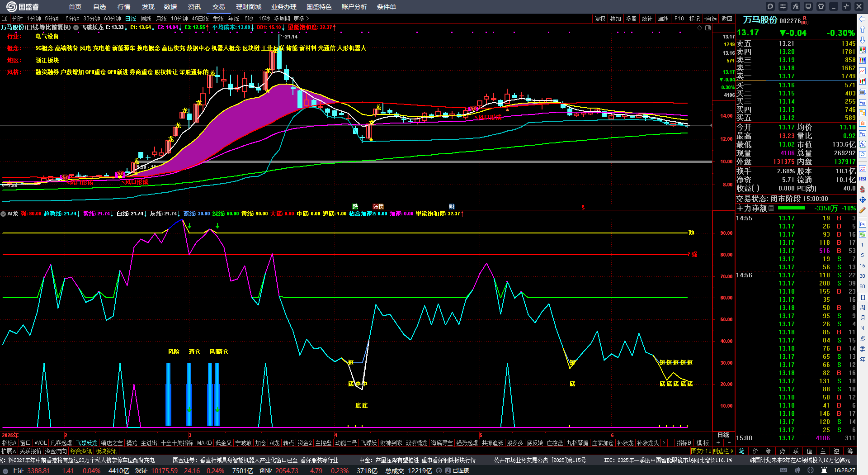Click the 统计 statistics button
This screenshot has width=868, height=475.
tap(647, 19)
